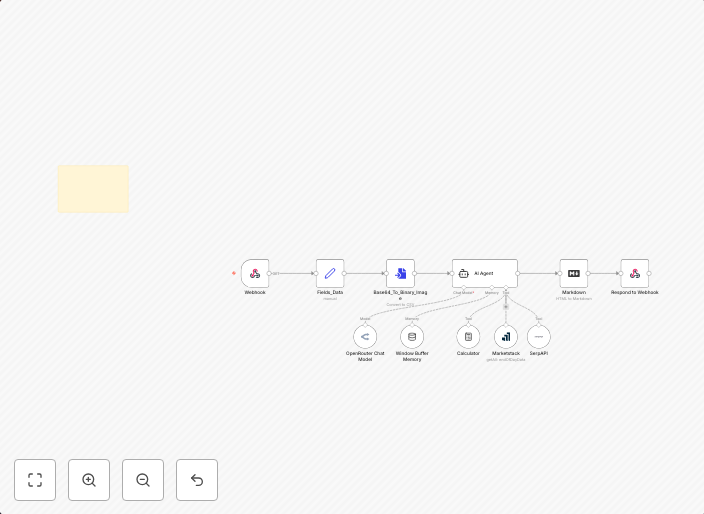Open the Respond to Webhook node
704x514 pixels.
(635, 273)
